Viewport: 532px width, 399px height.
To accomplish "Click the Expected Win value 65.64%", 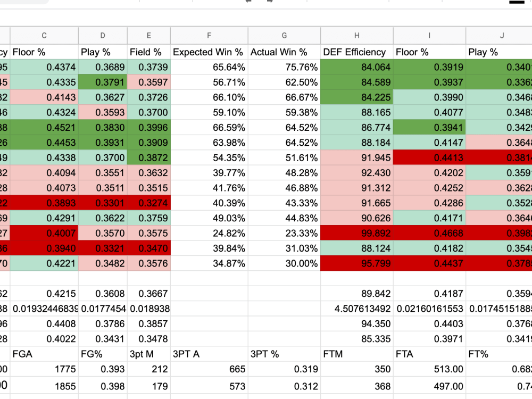I will coord(209,67).
